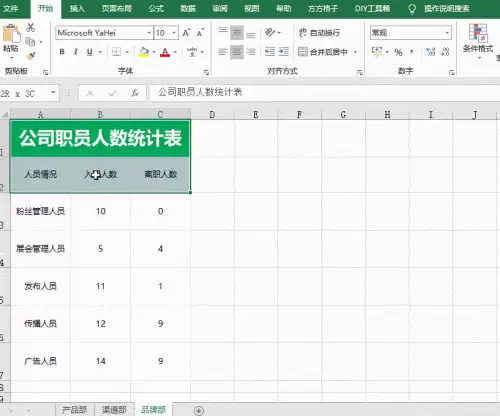The image size is (500, 416).
Task: Click the Format Painter brush icon
Action: [x=31, y=56]
